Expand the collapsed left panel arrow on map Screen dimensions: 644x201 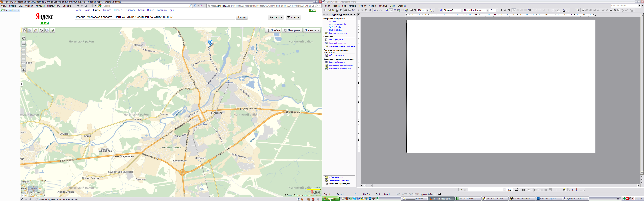[x=21, y=84]
